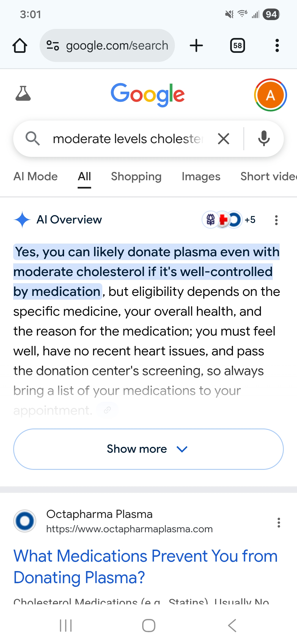The height and width of the screenshot is (644, 297).
Task: Tap the Android recent apps button
Action: [x=66, y=626]
